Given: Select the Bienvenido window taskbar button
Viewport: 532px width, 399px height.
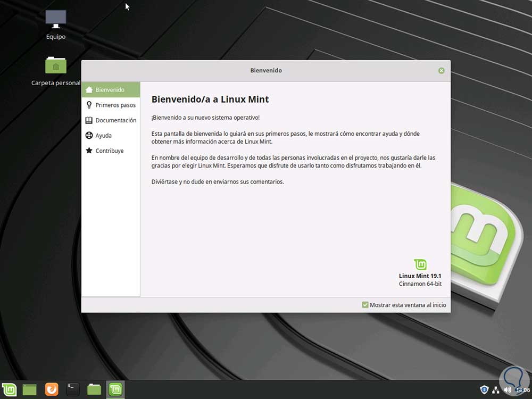Looking at the screenshot, I should click(115, 389).
